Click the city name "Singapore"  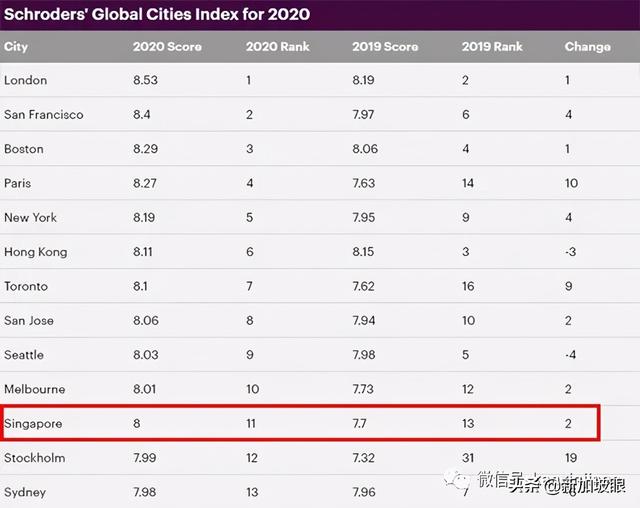[x=33, y=424]
